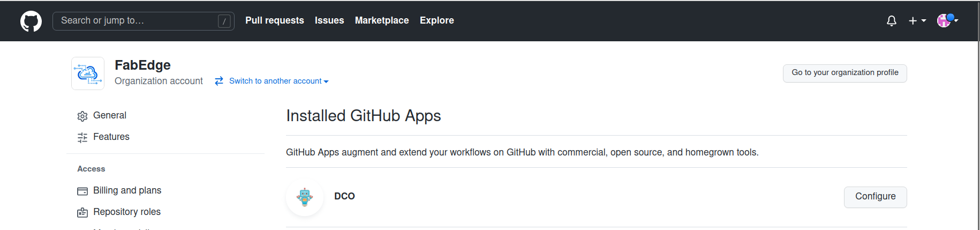Go to your organization profile
This screenshot has height=230, width=980.
(x=845, y=73)
